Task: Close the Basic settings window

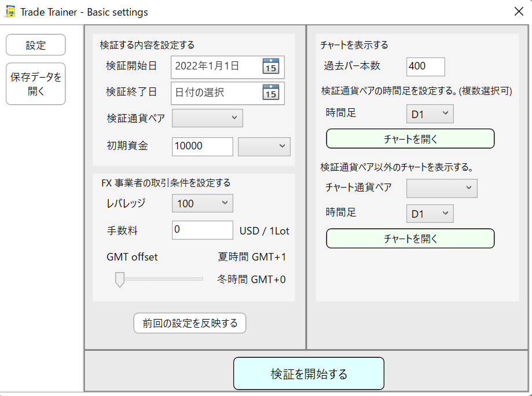Action: (519, 12)
